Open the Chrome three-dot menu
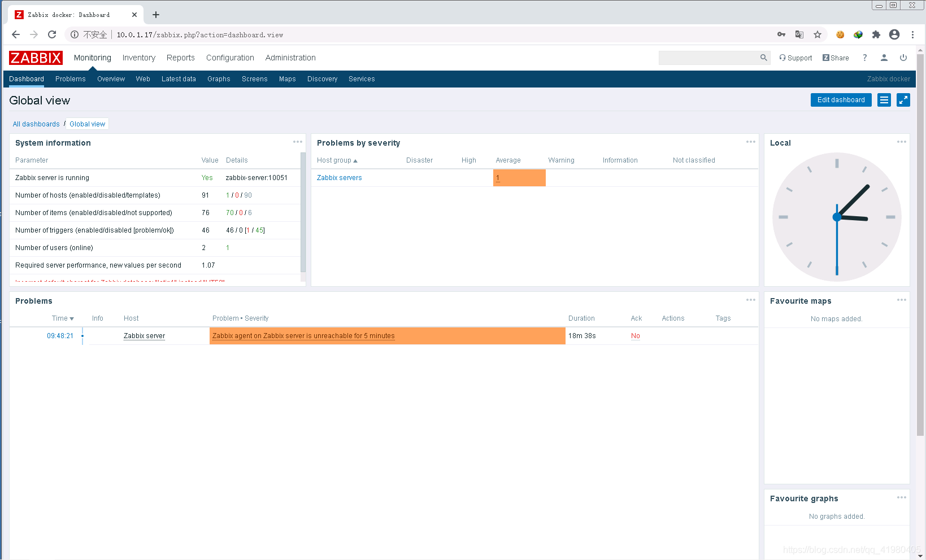 point(912,34)
